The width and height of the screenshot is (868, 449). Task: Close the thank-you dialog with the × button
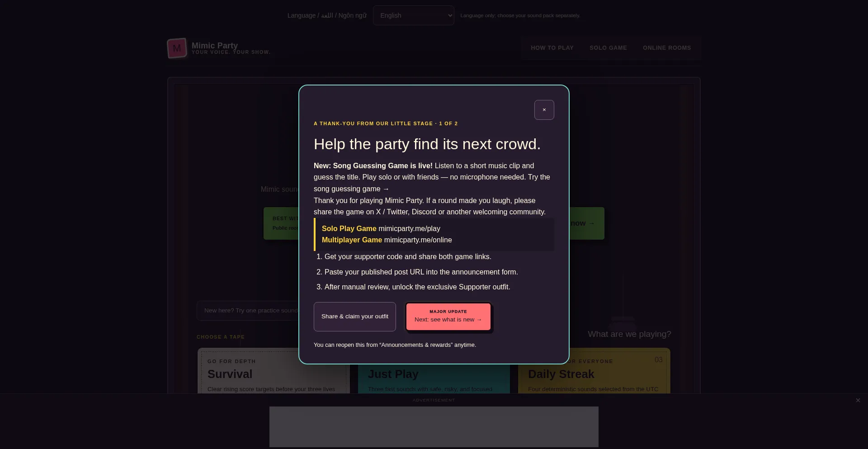click(x=544, y=110)
